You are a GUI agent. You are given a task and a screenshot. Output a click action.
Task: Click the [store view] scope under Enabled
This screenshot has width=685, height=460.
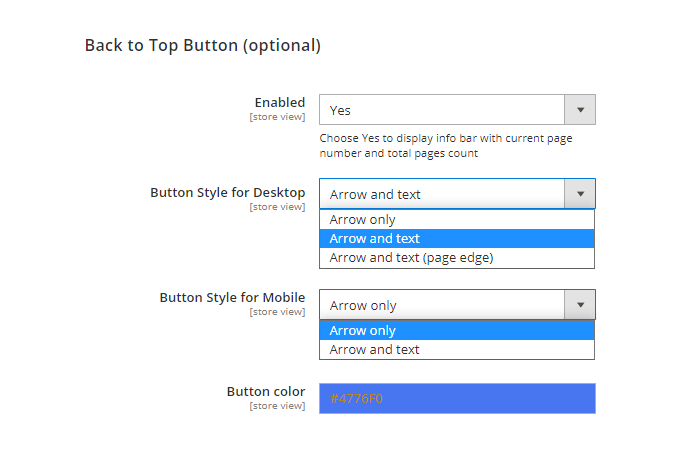[277, 117]
